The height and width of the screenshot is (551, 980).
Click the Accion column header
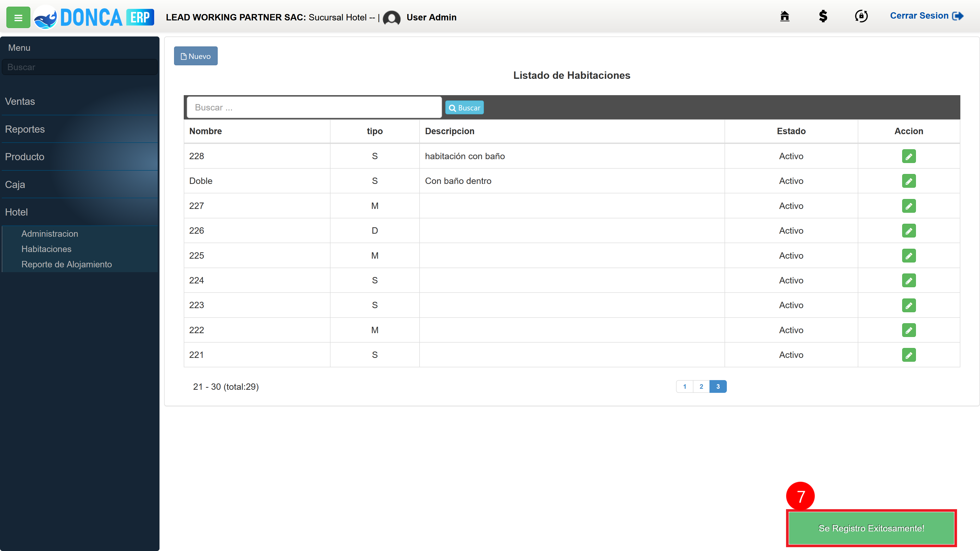pos(909,131)
